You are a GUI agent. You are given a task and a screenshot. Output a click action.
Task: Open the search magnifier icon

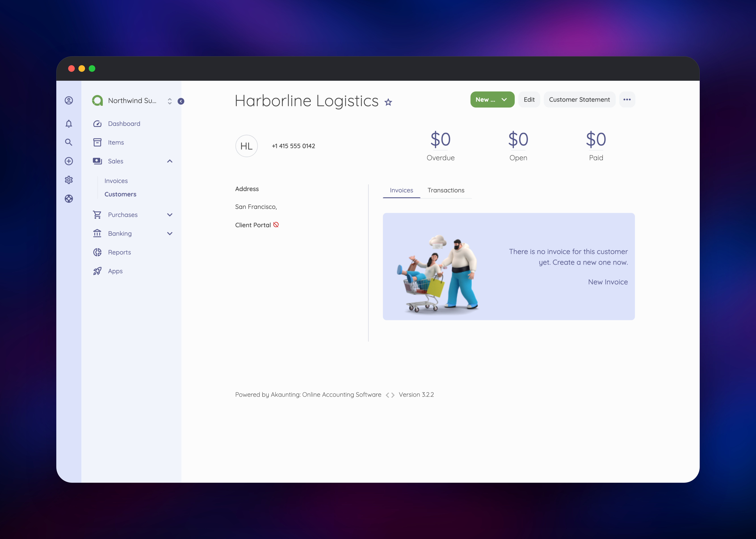(x=69, y=142)
